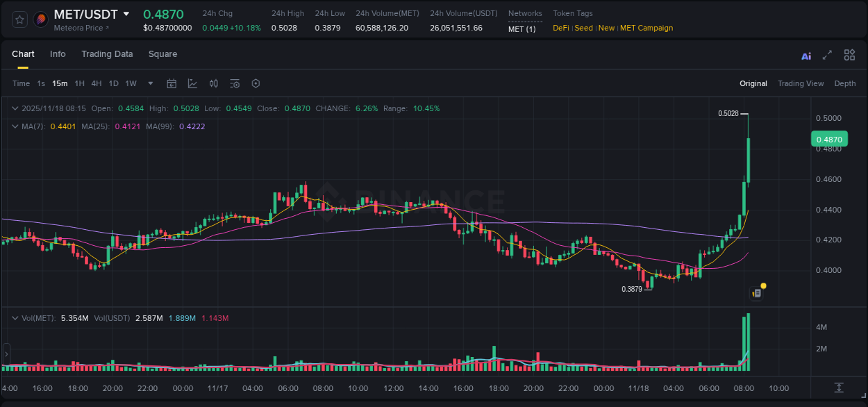Select the 1H chart interval
The image size is (868, 407).
[79, 83]
